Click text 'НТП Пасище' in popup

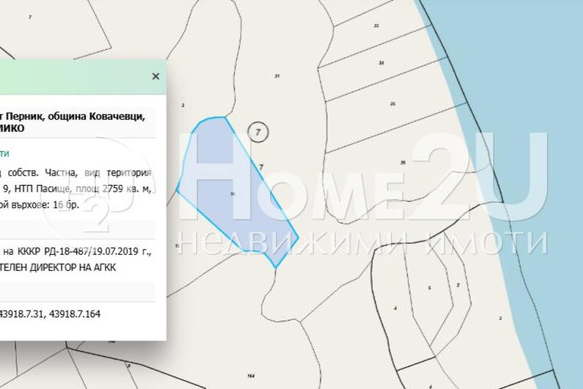point(42,189)
